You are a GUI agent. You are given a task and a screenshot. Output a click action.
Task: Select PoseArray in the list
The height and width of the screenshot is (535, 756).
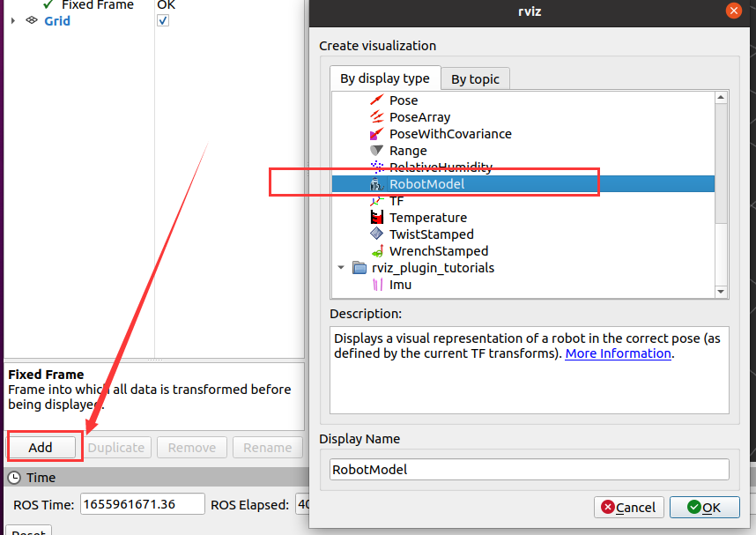pos(420,117)
